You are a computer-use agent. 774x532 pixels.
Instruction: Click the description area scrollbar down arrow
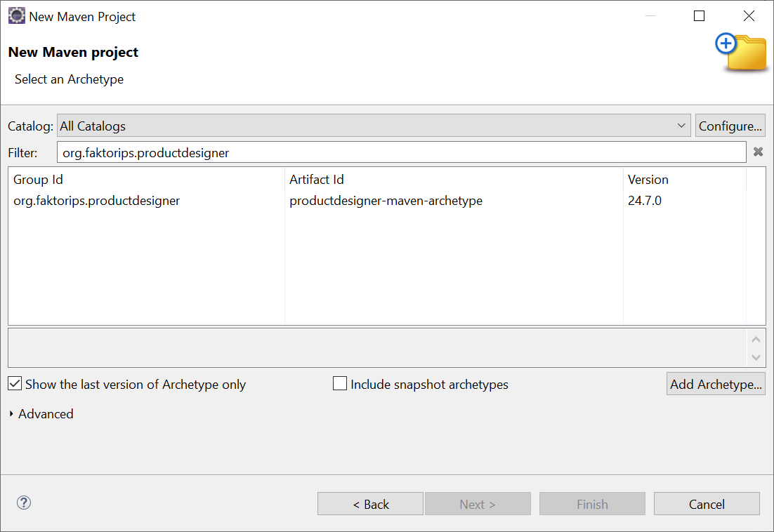point(756,357)
